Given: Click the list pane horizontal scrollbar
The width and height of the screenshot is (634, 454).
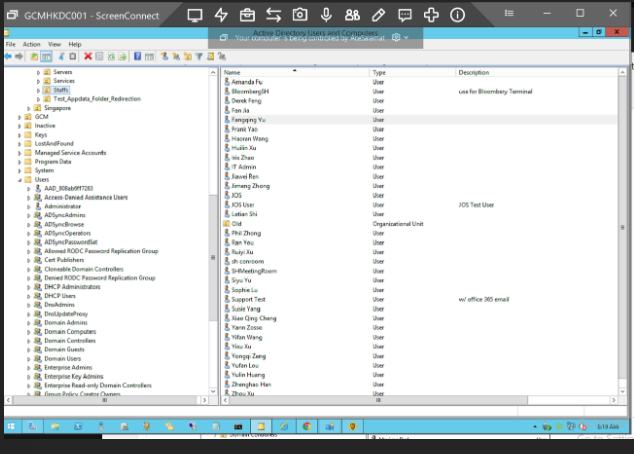Looking at the screenshot, I should [378, 400].
